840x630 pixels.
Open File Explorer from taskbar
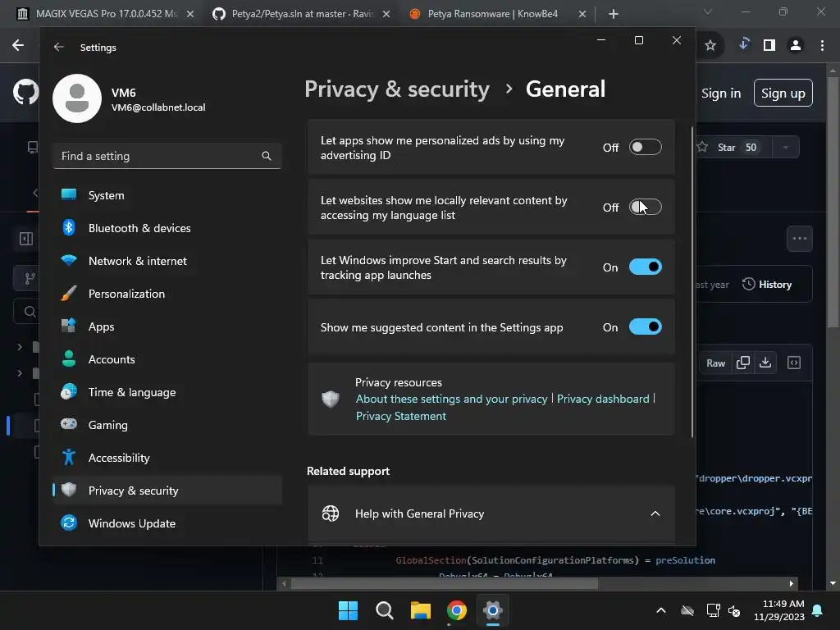pos(421,610)
